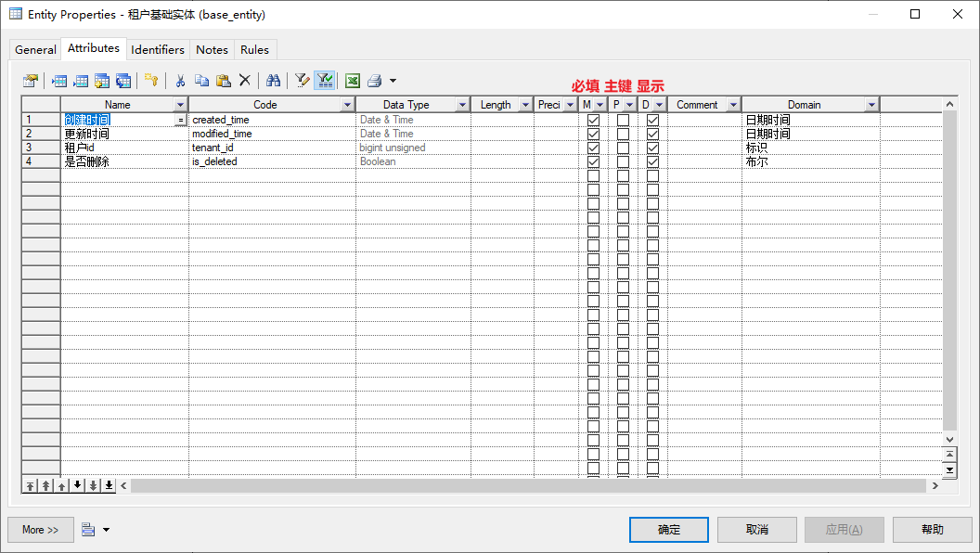This screenshot has width=980, height=553.
Task: Open the M column header dropdown
Action: pyautogui.click(x=600, y=104)
